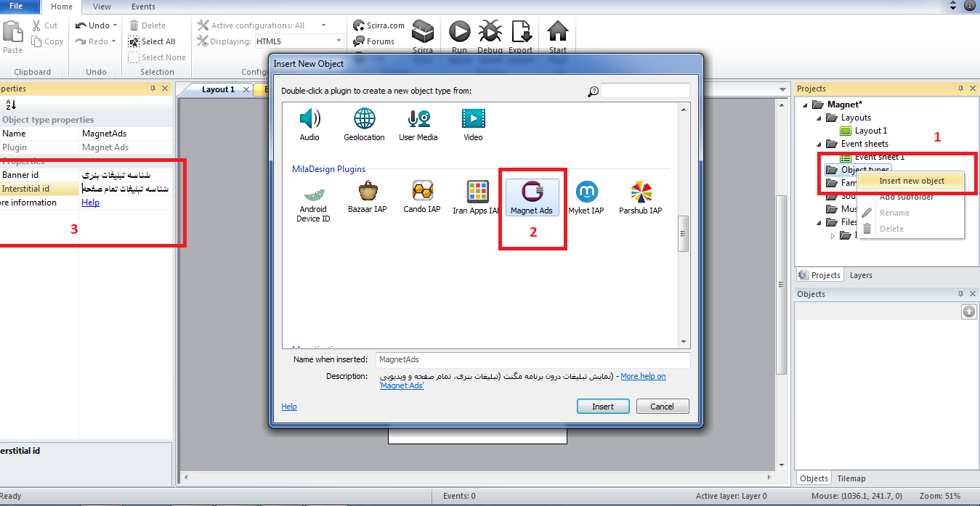The width and height of the screenshot is (980, 506).
Task: Choose the Android Device ID plugin
Action: [313, 201]
